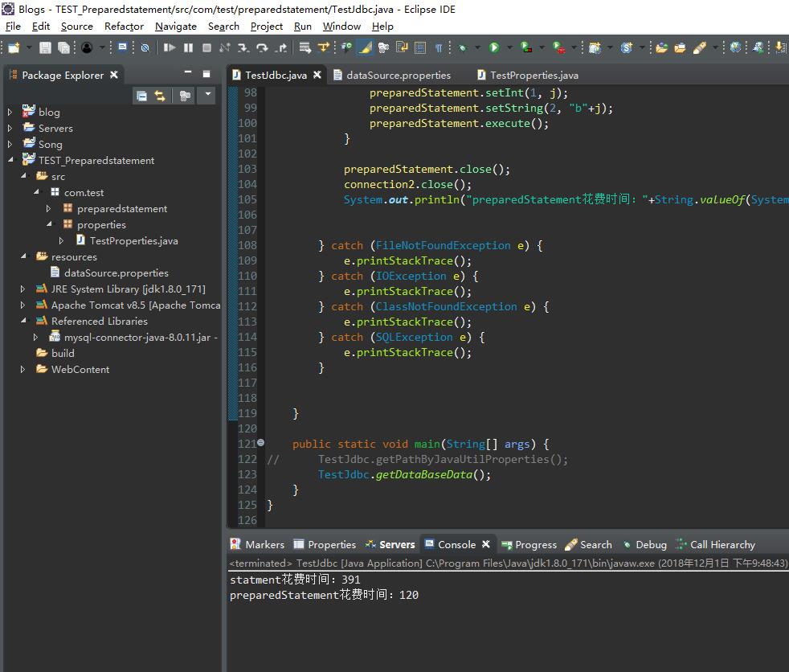
Task: Click the Open Web Browser globe icon
Action: [x=736, y=47]
